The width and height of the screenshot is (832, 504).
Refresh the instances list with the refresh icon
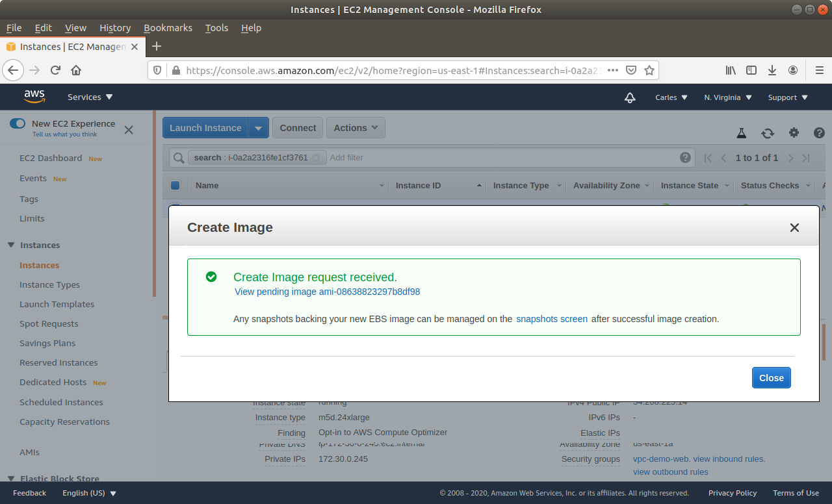point(768,132)
